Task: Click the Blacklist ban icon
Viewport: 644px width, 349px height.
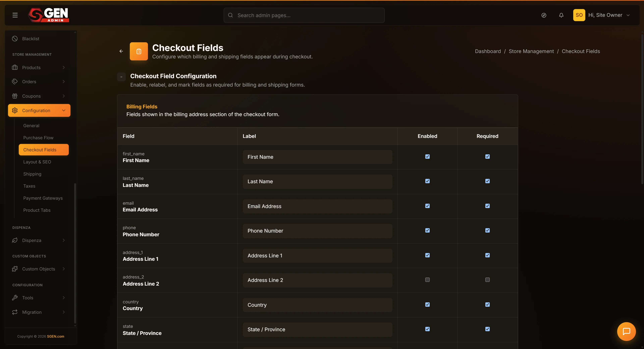Action: [x=15, y=39]
